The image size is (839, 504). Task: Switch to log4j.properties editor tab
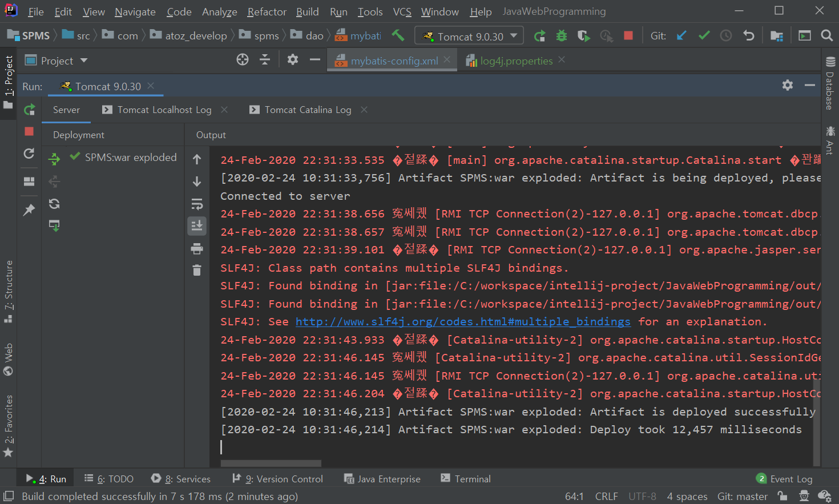(516, 61)
